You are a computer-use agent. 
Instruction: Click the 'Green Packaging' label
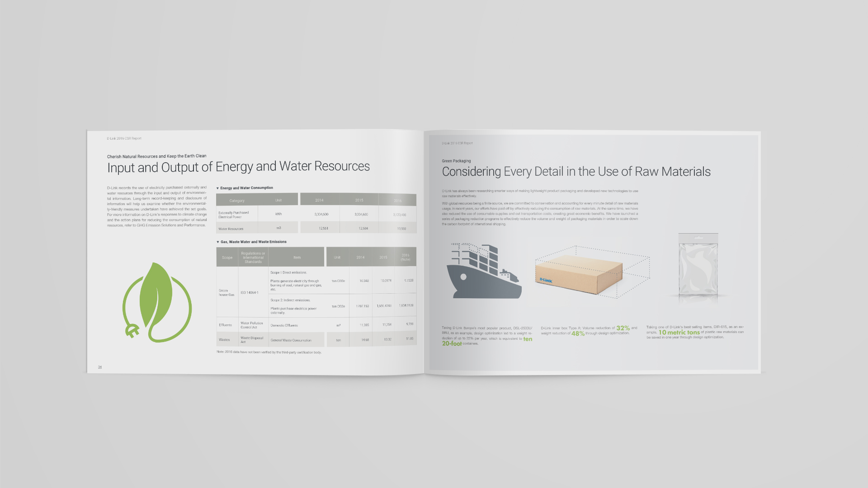[x=456, y=161]
